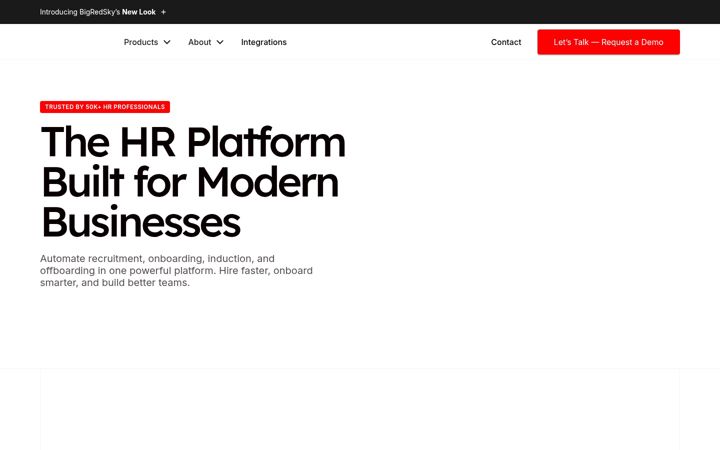
Task: Select the Trusted by 50K+ HR Professionals badge
Action: click(105, 107)
